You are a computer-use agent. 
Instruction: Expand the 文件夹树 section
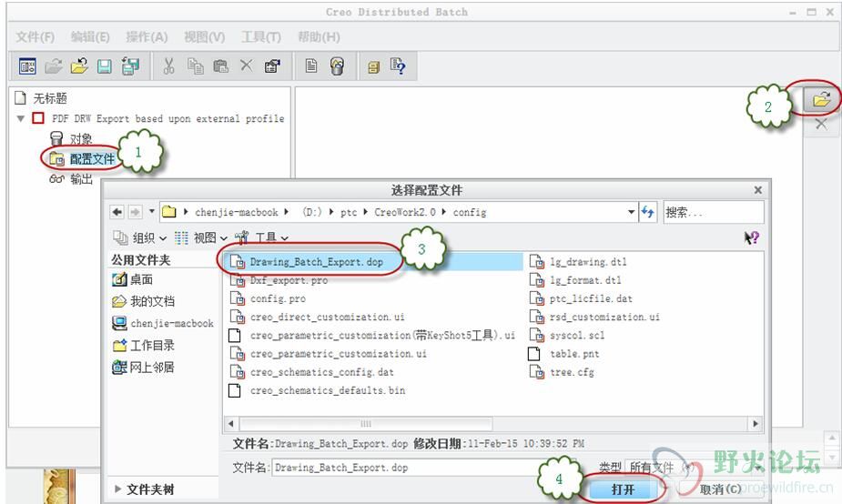(117, 489)
